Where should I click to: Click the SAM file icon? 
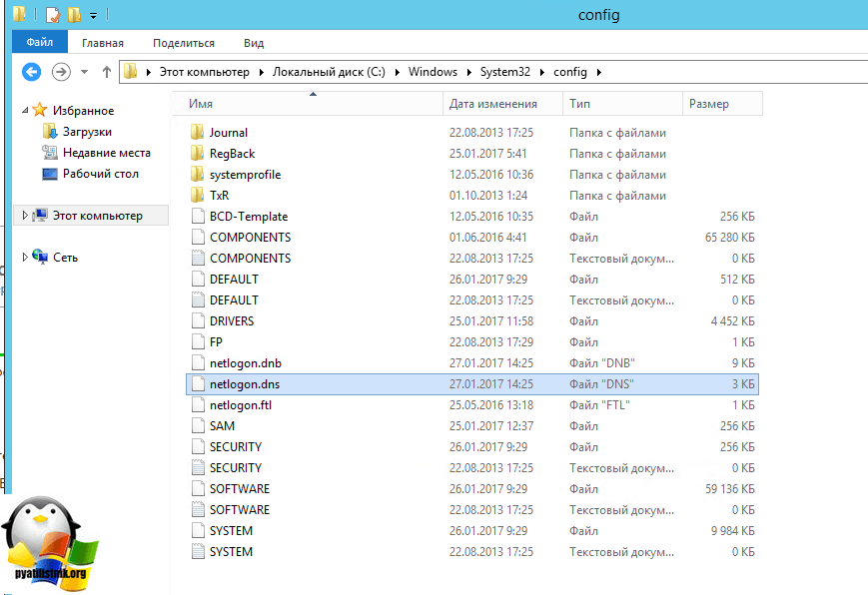(197, 426)
